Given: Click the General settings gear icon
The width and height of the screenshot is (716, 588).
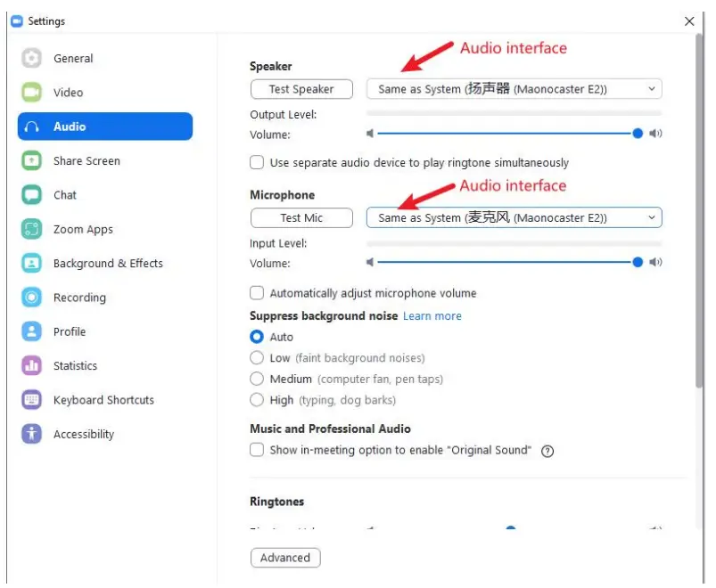Looking at the screenshot, I should (x=32, y=59).
